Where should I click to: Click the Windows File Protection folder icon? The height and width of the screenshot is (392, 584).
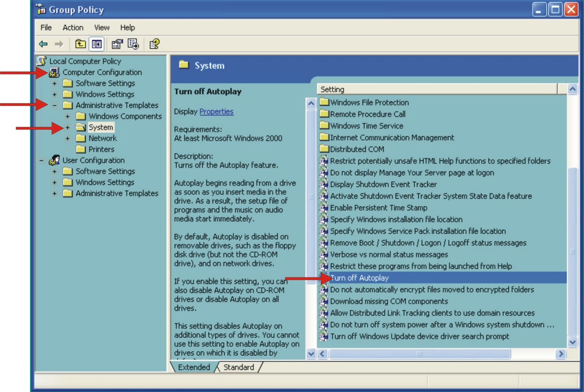[x=324, y=102]
